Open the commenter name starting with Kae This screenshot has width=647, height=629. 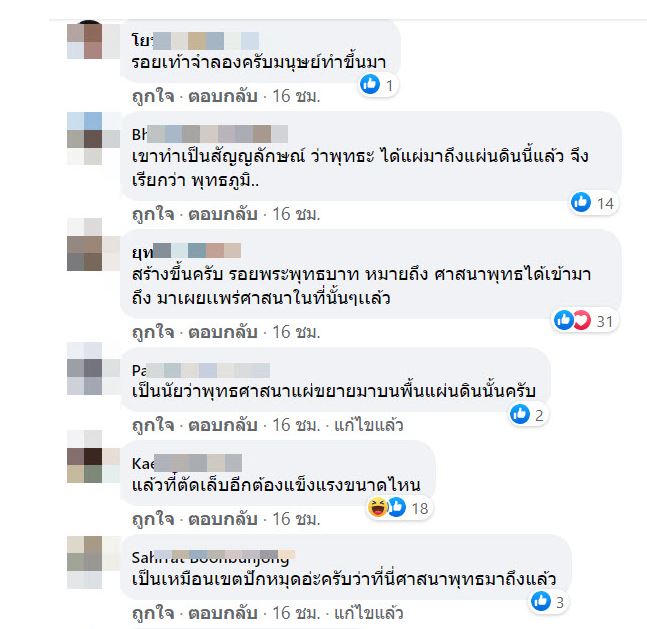click(187, 463)
